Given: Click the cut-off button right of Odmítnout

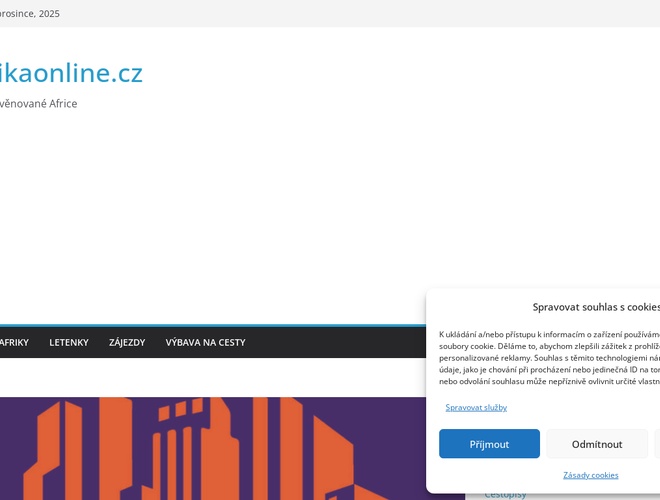Looking at the screenshot, I should (x=656, y=444).
